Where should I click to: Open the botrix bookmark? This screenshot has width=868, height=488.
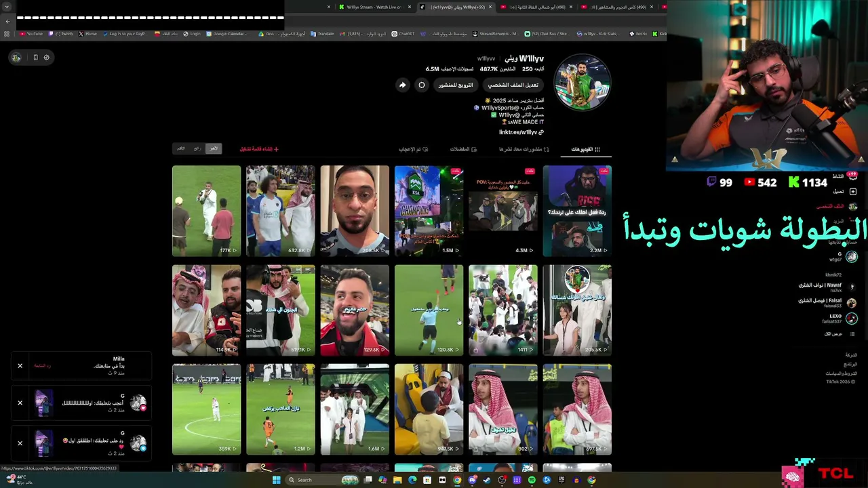click(638, 34)
